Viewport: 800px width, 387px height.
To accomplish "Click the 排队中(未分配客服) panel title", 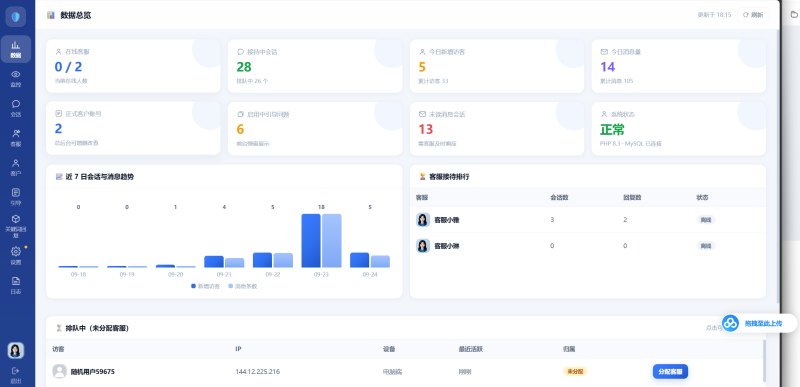I will (97, 328).
